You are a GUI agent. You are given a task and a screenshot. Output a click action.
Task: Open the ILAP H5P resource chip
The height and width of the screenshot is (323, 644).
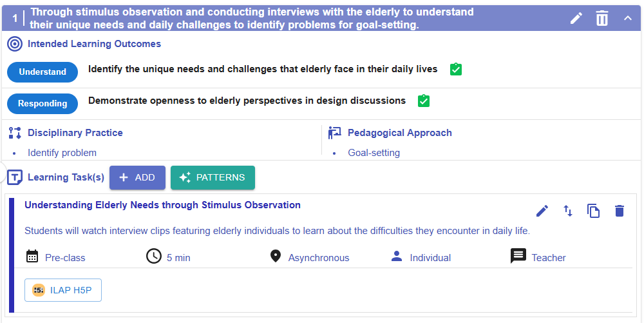point(63,290)
